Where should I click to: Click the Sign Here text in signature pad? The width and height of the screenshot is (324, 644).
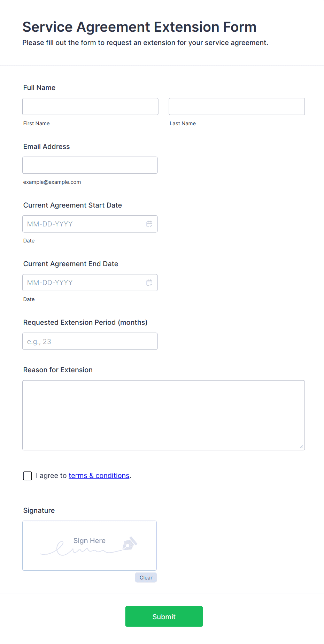90,541
